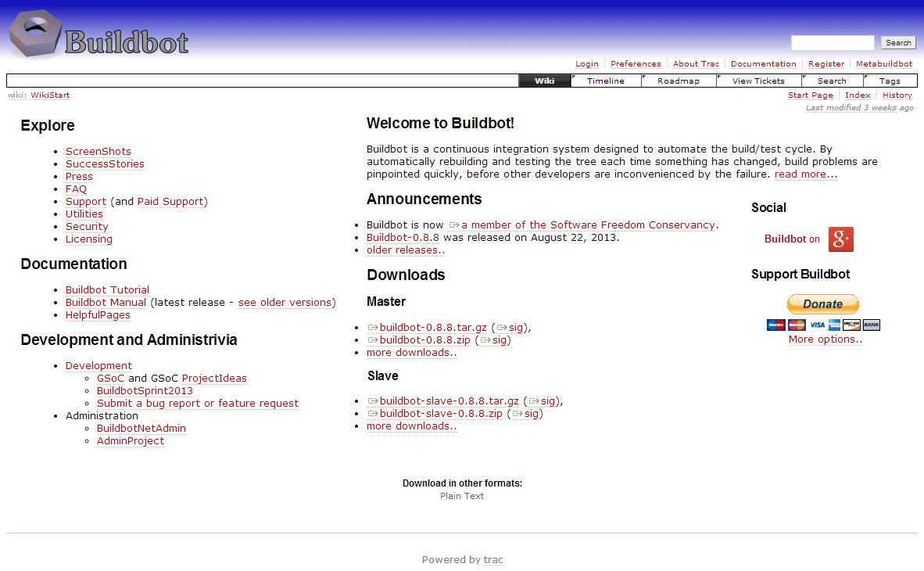Screen dimensions: 924x571
Task: Open the Google+ social icon
Action: [x=841, y=239]
